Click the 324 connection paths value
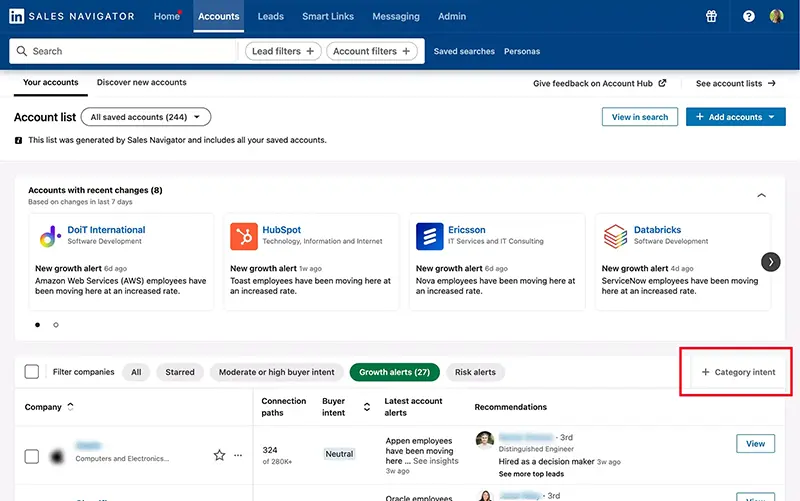The image size is (800, 501). click(x=270, y=450)
